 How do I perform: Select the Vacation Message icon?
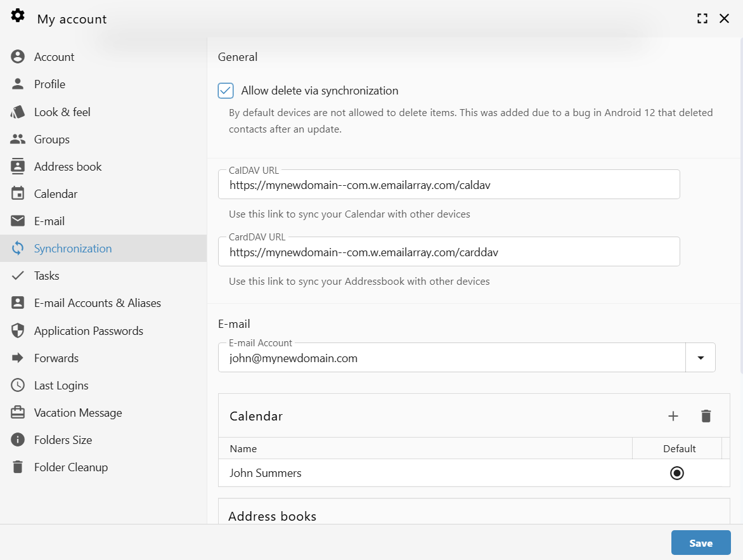click(x=18, y=412)
